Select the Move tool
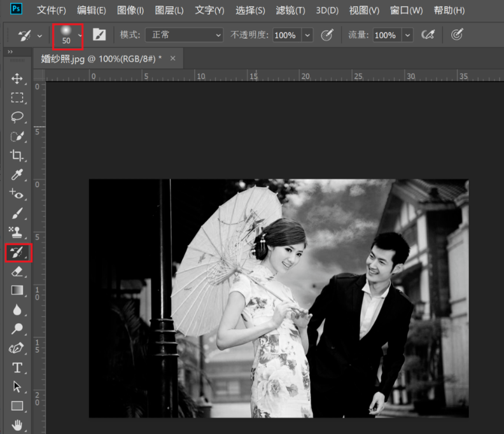504x434 pixels. pyautogui.click(x=17, y=78)
